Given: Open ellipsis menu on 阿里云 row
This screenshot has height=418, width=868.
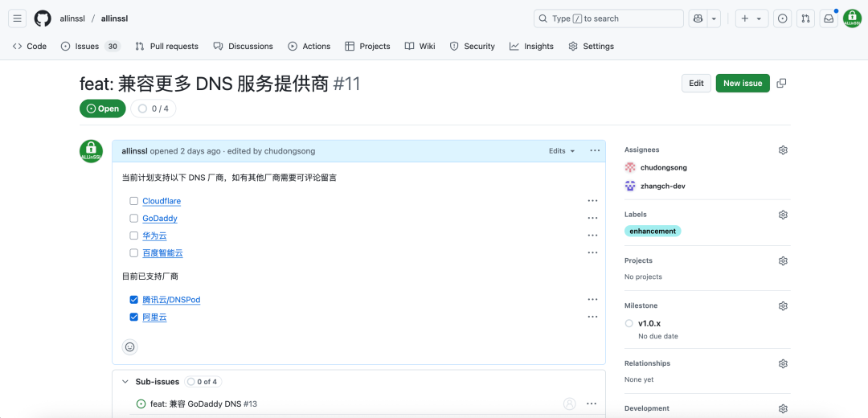Looking at the screenshot, I should pos(593,317).
